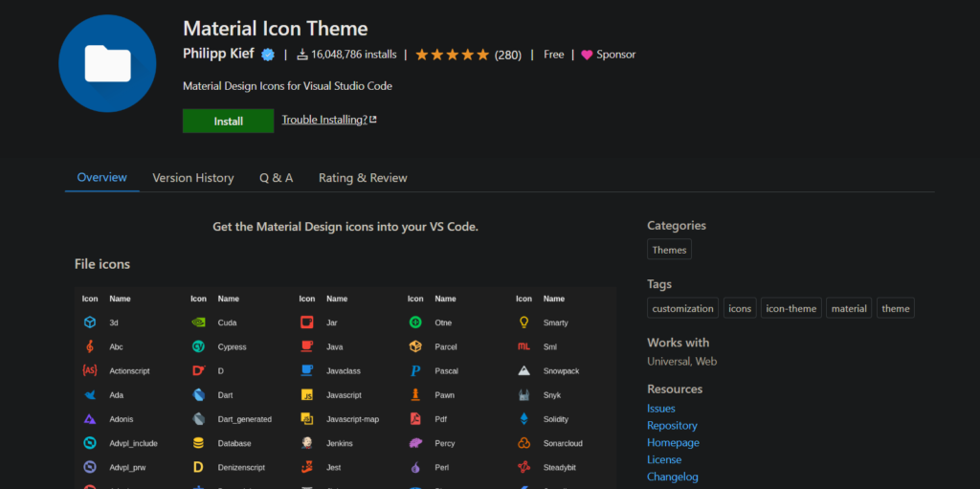Open the License resource link

(664, 459)
